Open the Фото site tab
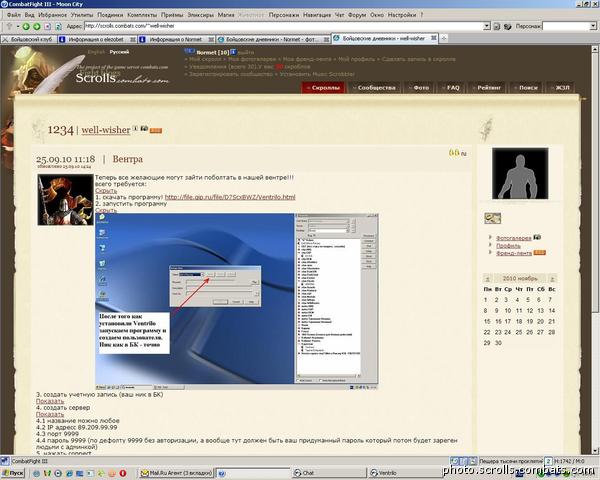The image size is (600, 480). 419,88
